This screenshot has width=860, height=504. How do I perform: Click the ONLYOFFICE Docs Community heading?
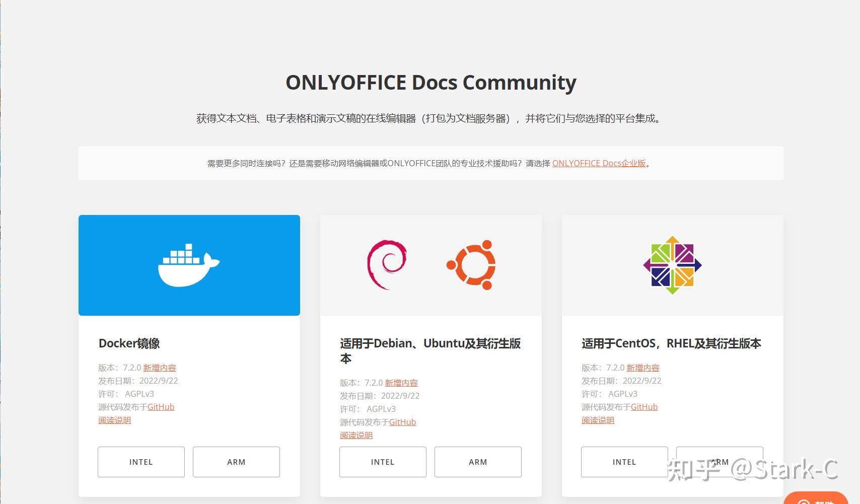430,82
